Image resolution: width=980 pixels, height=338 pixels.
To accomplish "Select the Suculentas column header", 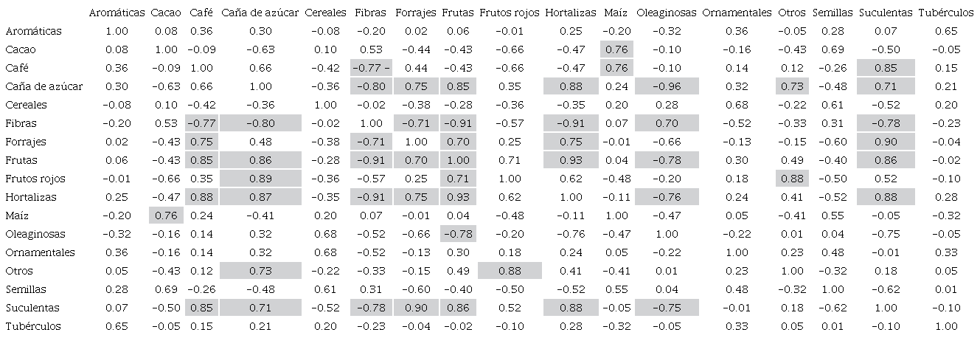I will (886, 13).
